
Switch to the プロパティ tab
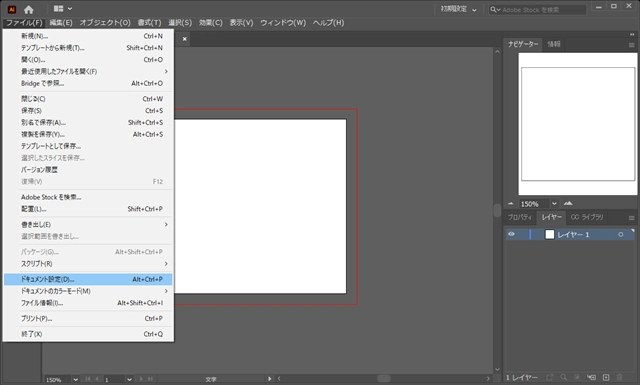(520, 217)
